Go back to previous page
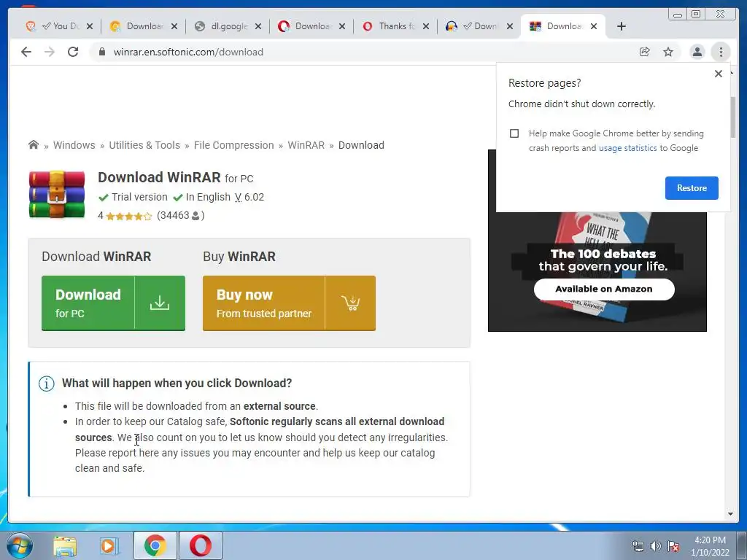This screenshot has height=560, width=747. [26, 52]
